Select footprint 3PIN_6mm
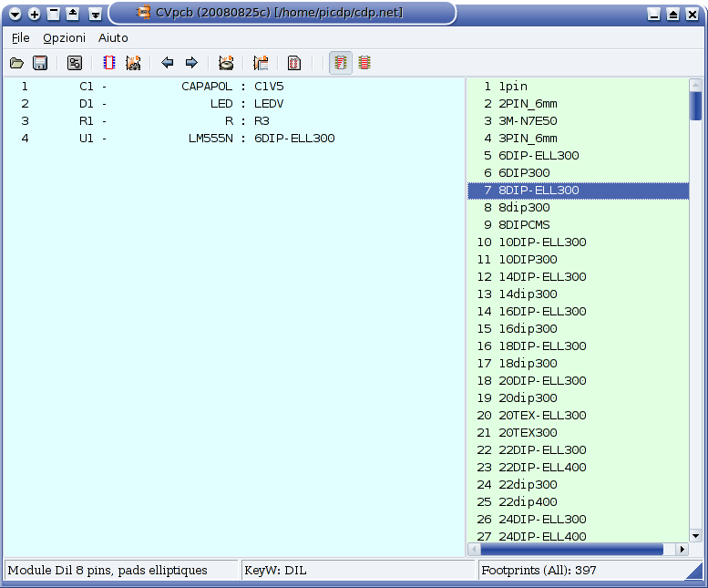 coord(578,139)
